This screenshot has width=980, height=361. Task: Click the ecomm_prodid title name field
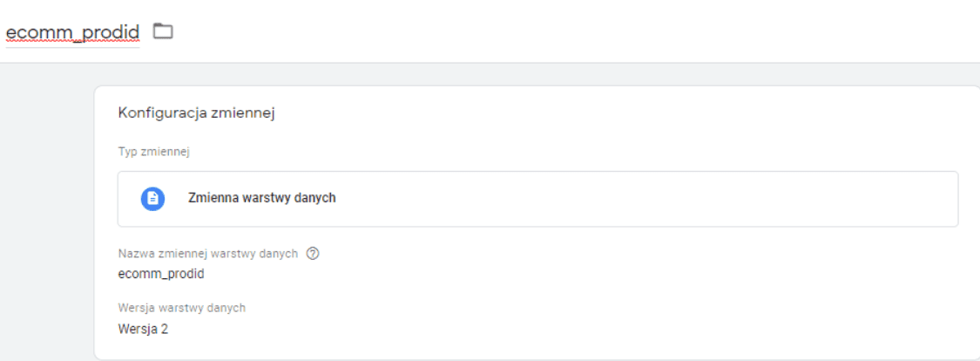tap(72, 32)
